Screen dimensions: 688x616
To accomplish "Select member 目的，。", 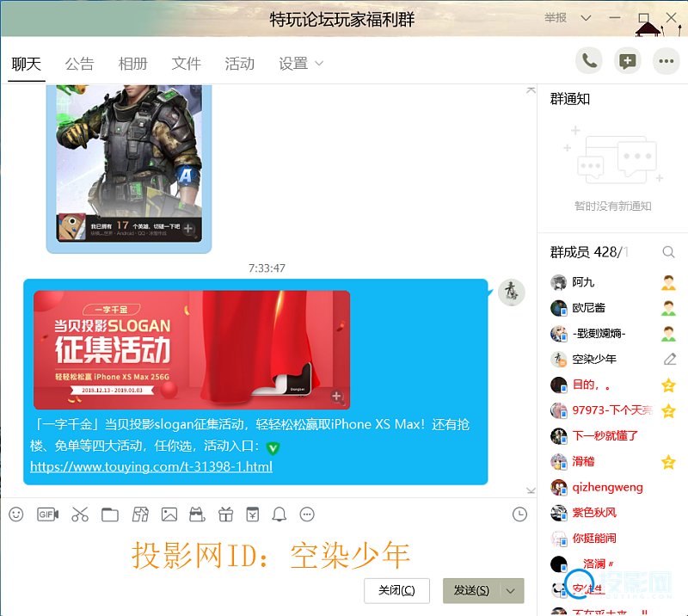I will coord(611,385).
